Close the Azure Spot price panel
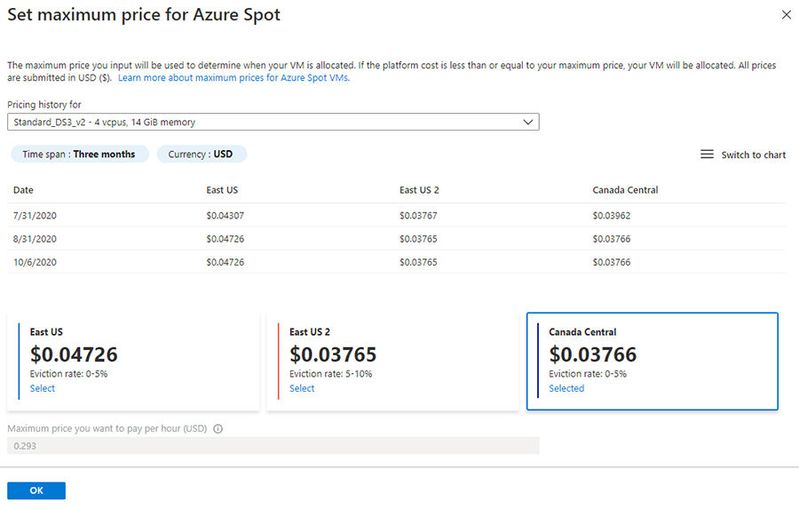The width and height of the screenshot is (799, 509). pos(786,15)
